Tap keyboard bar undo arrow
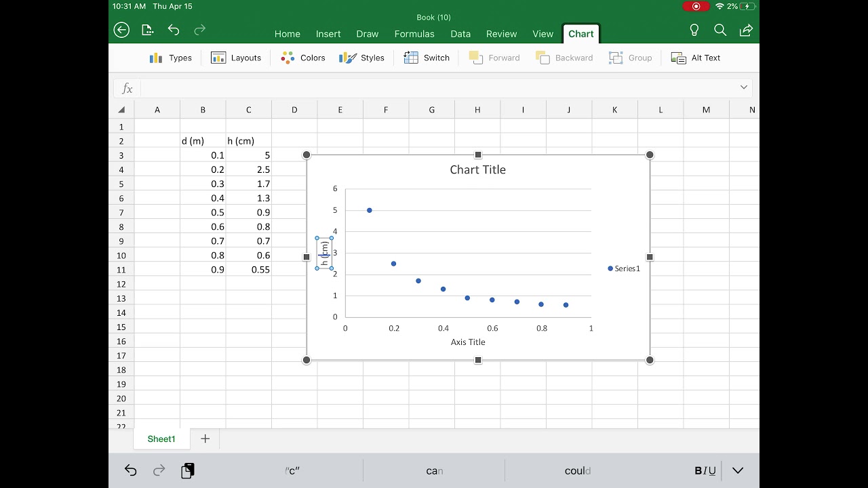Image resolution: width=868 pixels, height=488 pixels. pos(131,470)
